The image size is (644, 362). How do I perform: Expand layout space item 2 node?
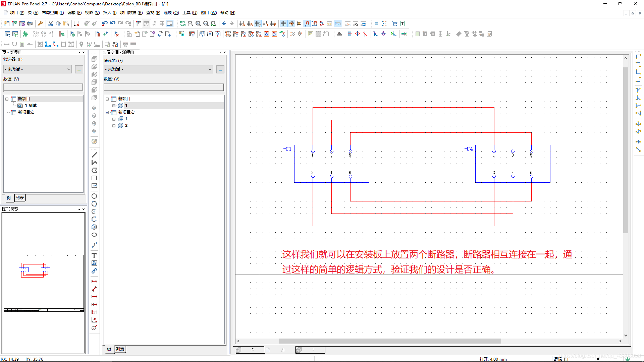(x=114, y=126)
